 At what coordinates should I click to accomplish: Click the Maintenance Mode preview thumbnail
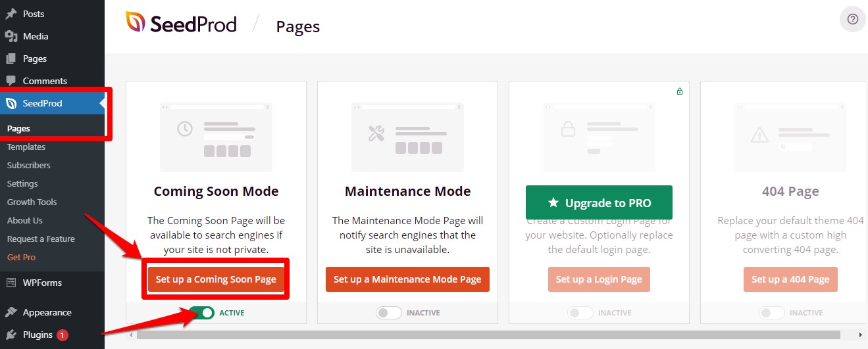(x=407, y=137)
